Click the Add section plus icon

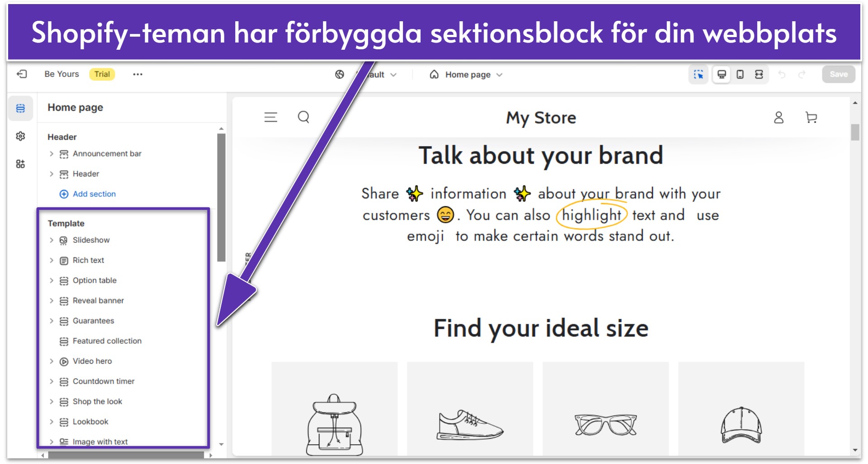64,194
